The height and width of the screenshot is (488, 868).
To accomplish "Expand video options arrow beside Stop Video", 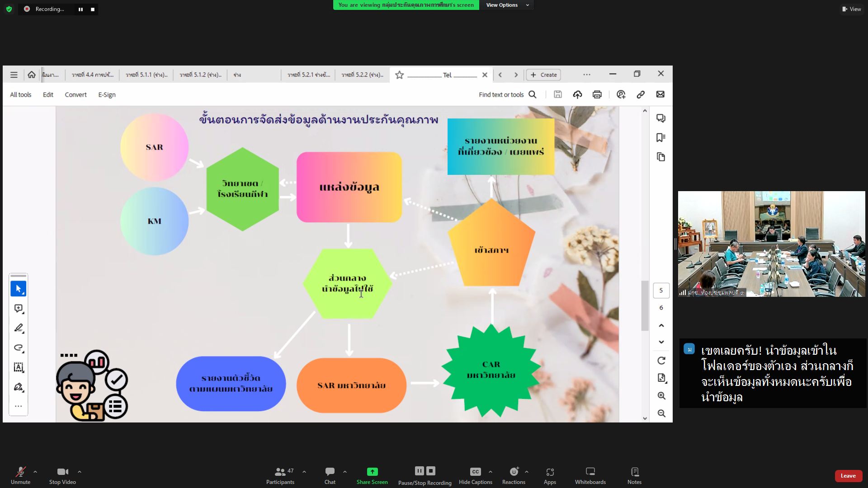I will point(80,472).
